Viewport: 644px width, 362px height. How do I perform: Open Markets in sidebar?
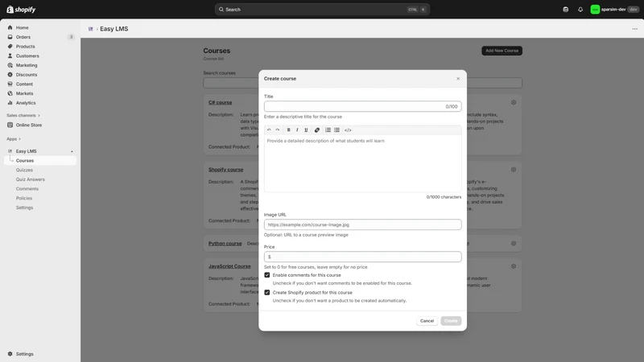(x=24, y=93)
